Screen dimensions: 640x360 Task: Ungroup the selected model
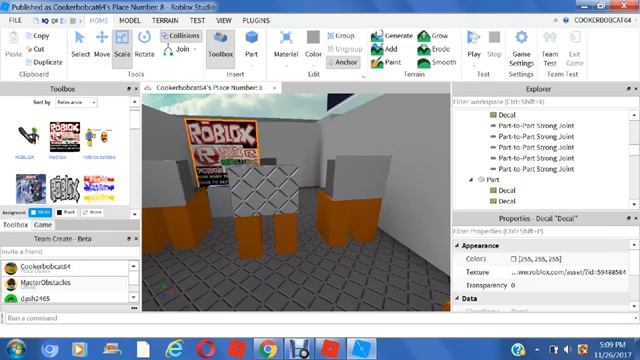tap(345, 49)
